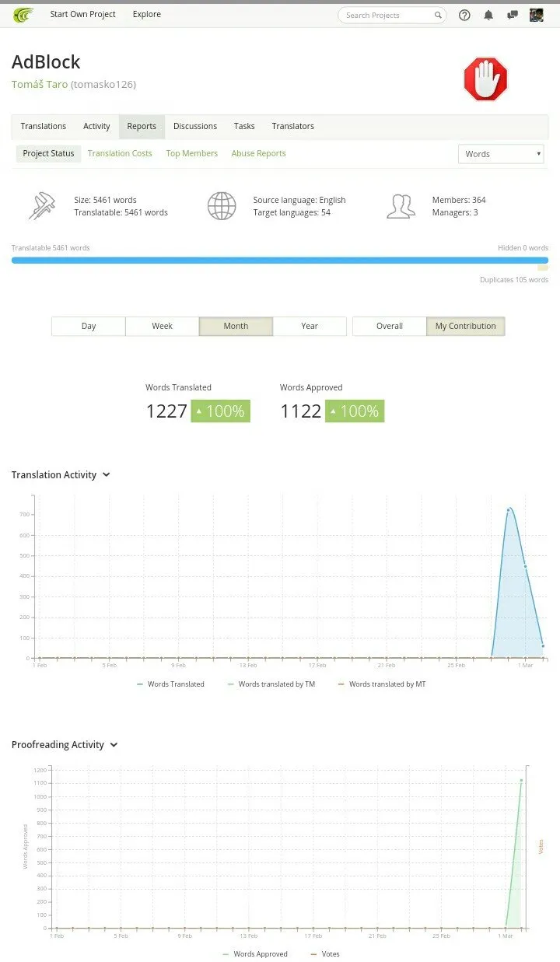Screen dimensions: 560x962
Task: Select the Week period toggle
Action: pos(162,326)
